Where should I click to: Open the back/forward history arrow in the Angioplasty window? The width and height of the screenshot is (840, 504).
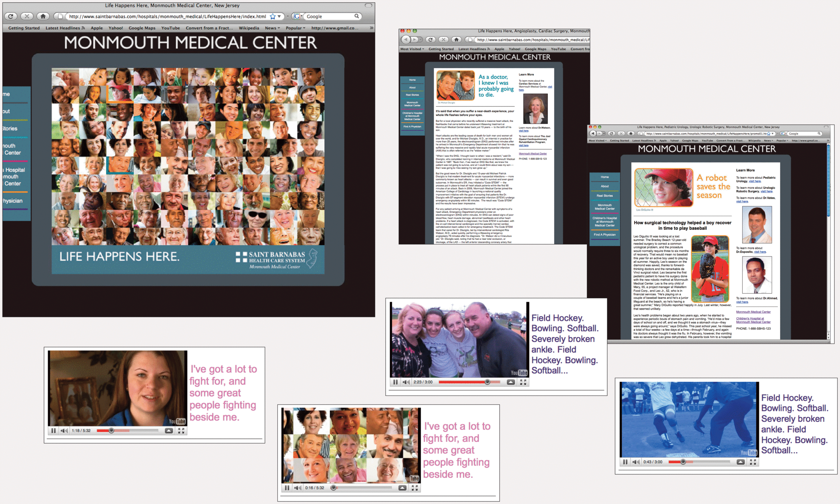pos(420,39)
